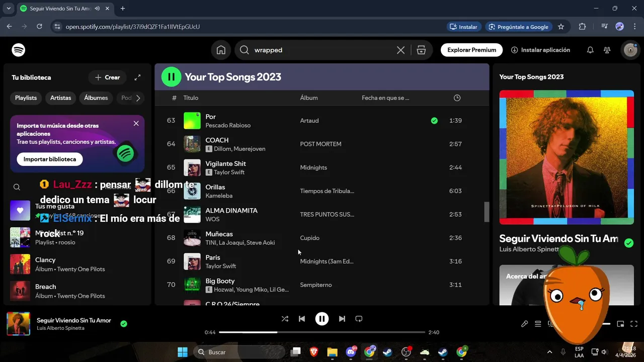Open Windows Start menu

[x=182, y=352]
